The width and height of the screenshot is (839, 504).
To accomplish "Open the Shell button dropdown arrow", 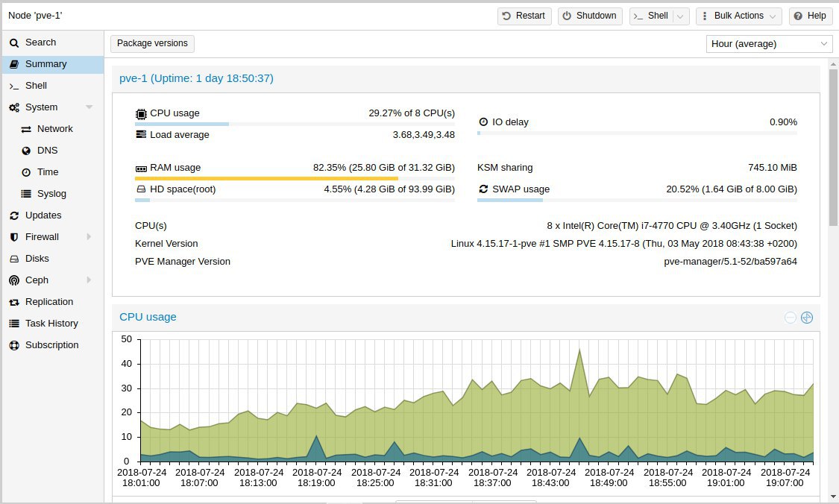I will point(680,16).
